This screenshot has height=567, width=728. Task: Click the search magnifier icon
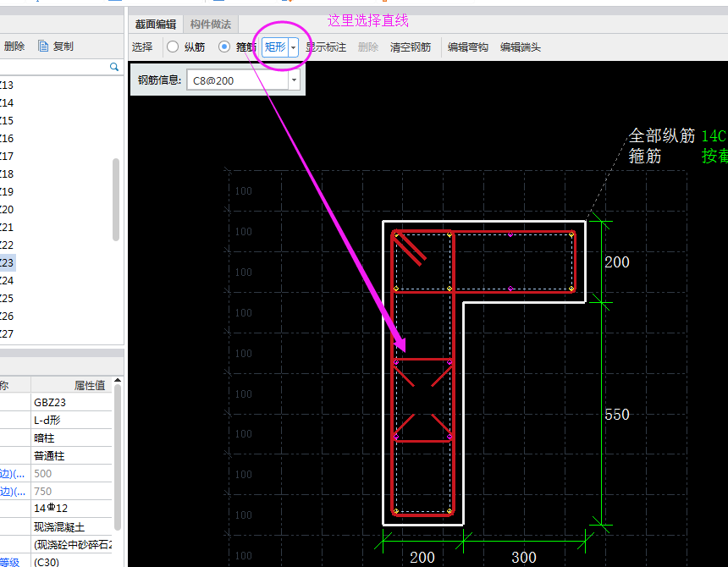click(x=113, y=67)
